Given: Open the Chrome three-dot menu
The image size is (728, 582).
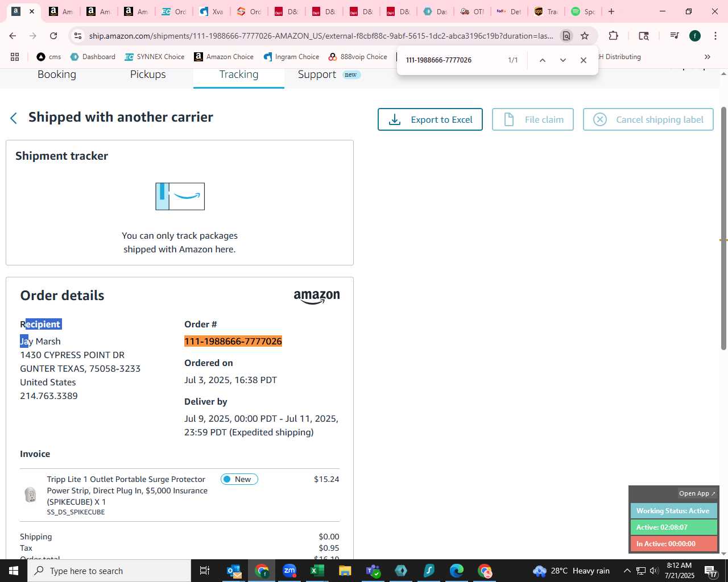Looking at the screenshot, I should (x=715, y=36).
